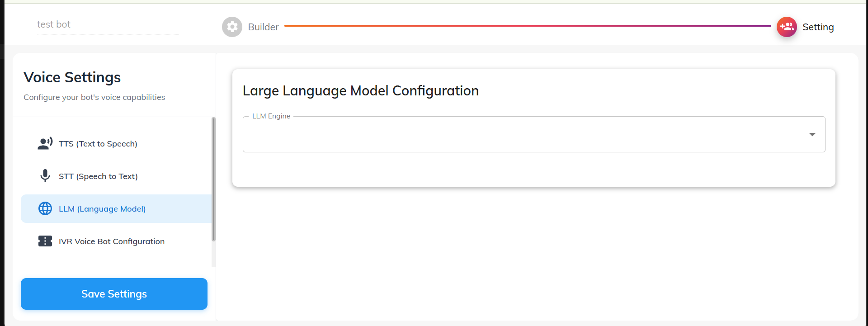The height and width of the screenshot is (326, 868).
Task: Switch to the Builder step label
Action: [x=263, y=27]
